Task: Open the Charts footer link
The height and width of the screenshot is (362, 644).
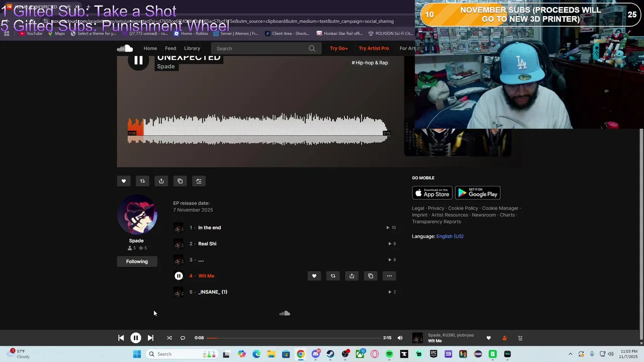Action: (x=507, y=215)
